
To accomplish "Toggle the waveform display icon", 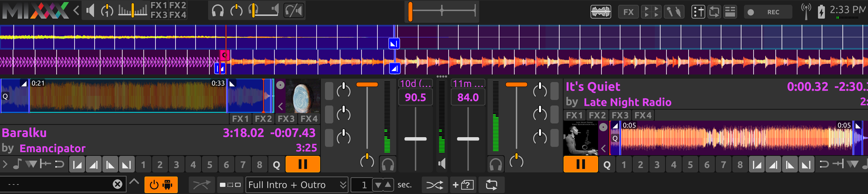I will click(600, 12).
